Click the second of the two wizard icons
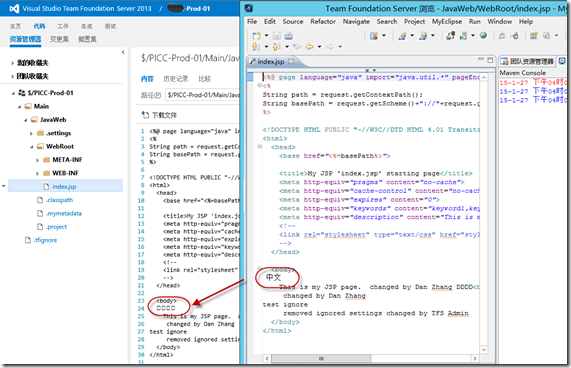571x368 pixels. tap(423, 36)
